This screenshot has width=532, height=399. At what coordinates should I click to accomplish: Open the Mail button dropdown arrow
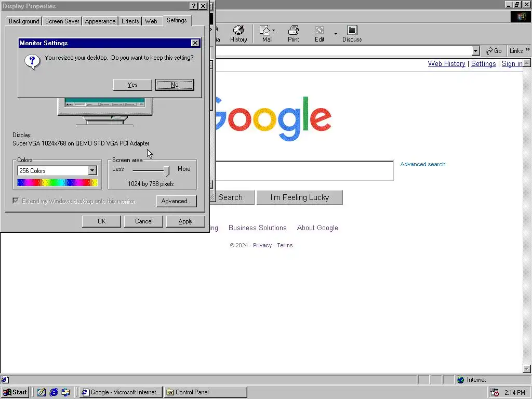point(273,30)
